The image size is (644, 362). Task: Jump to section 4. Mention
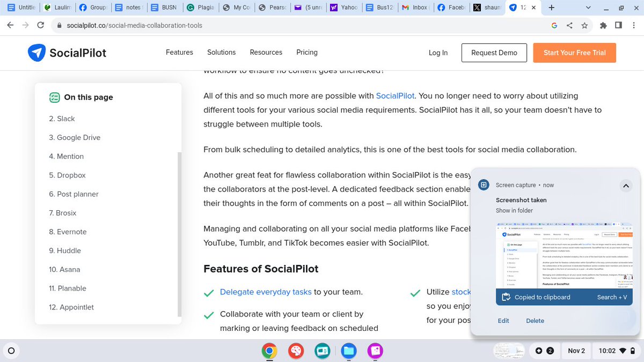click(x=66, y=156)
